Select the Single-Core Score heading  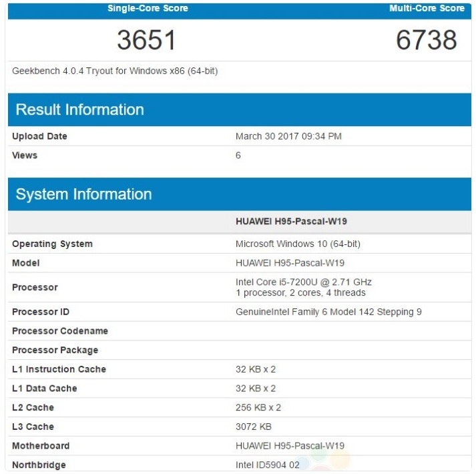coord(148,8)
